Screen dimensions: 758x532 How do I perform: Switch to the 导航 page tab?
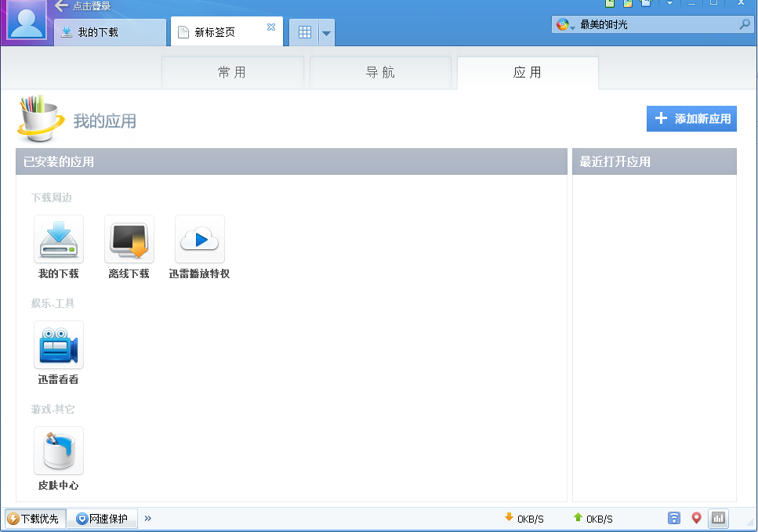pos(380,73)
